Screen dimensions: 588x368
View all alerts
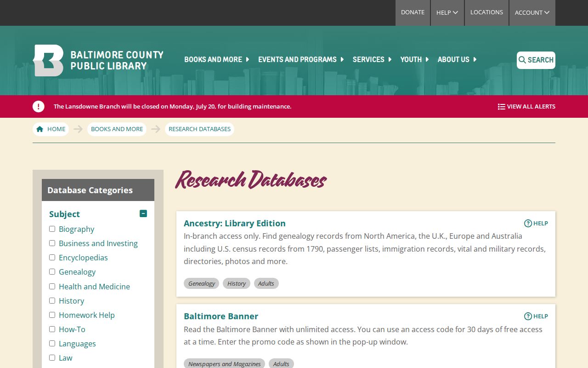tap(526, 106)
